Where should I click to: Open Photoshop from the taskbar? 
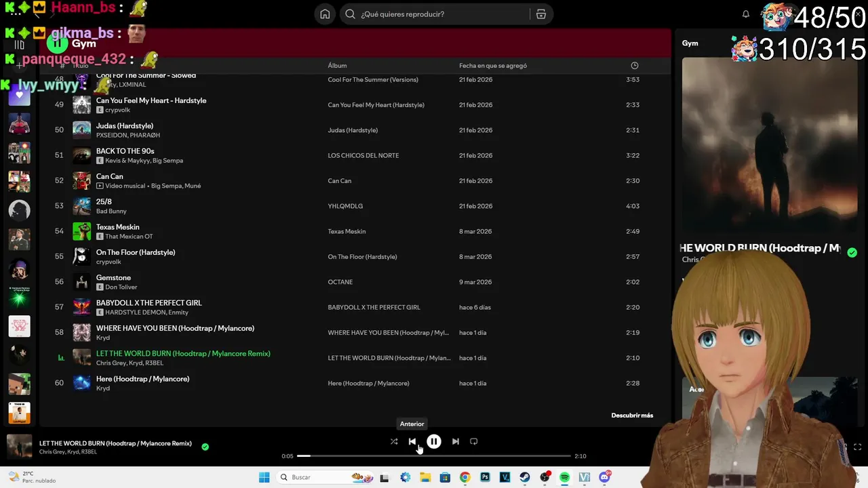tap(485, 477)
